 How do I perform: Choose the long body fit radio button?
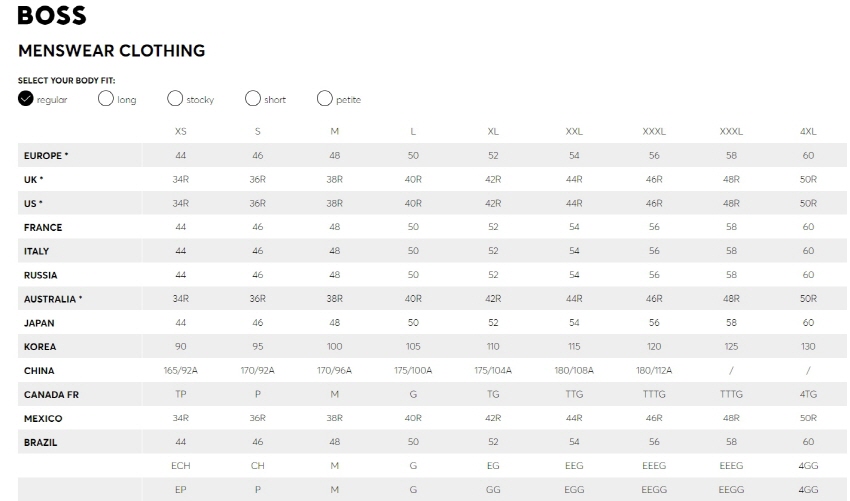pos(106,99)
